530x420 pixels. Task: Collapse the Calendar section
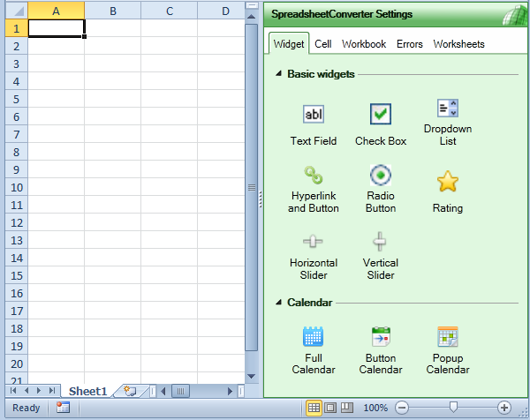pos(278,302)
